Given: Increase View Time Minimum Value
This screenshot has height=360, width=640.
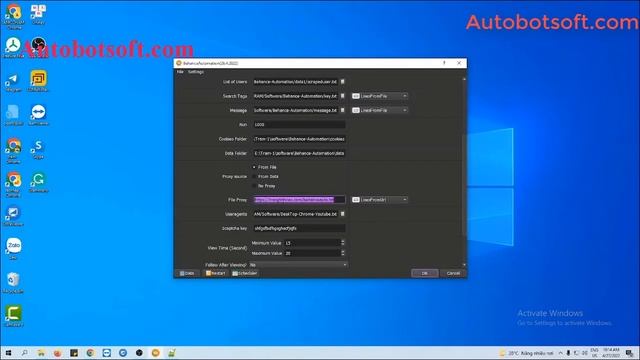Looking at the screenshot, I should pos(343,241).
